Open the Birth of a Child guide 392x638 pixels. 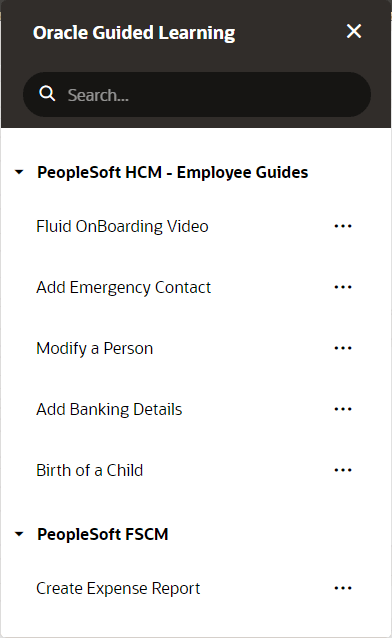90,470
